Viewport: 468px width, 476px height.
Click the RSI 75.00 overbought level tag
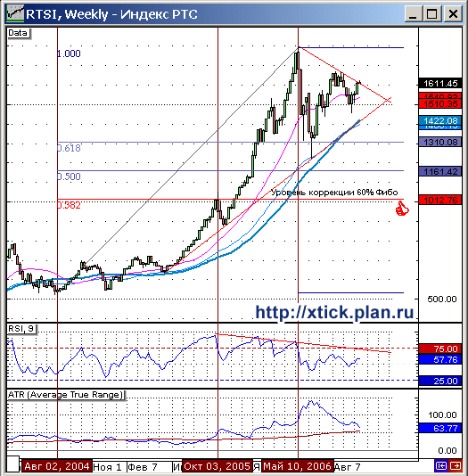pos(440,349)
